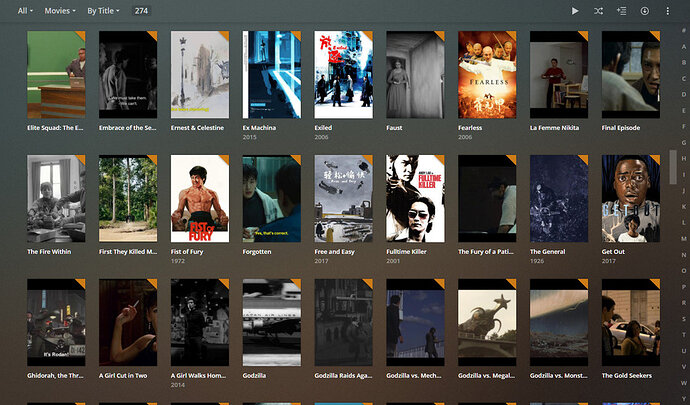This screenshot has width=690, height=405.
Task: Click the 274 item count badge
Action: (141, 11)
